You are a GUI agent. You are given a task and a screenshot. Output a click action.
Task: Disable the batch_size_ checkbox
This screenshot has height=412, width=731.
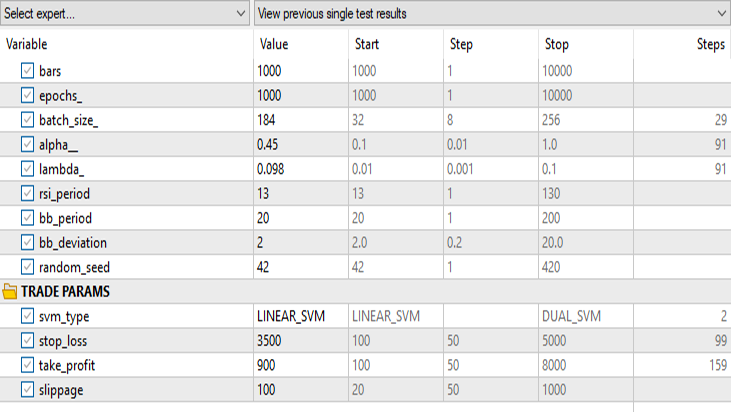pyautogui.click(x=28, y=120)
